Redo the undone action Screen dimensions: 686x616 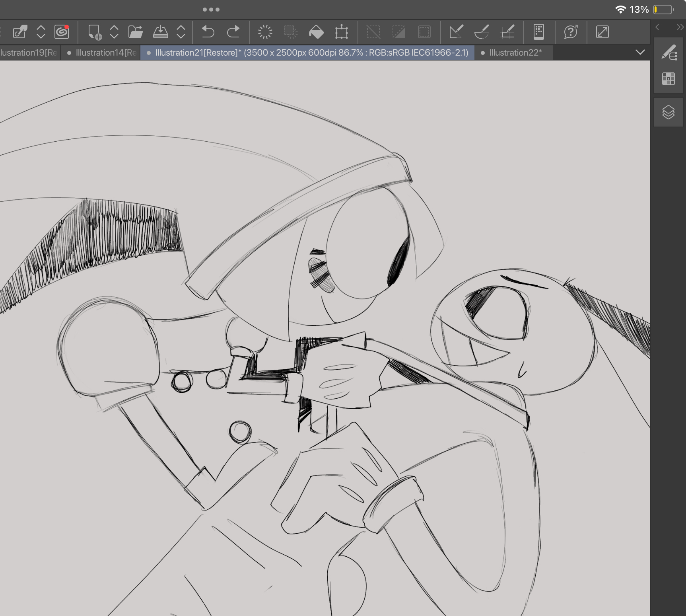click(x=233, y=32)
